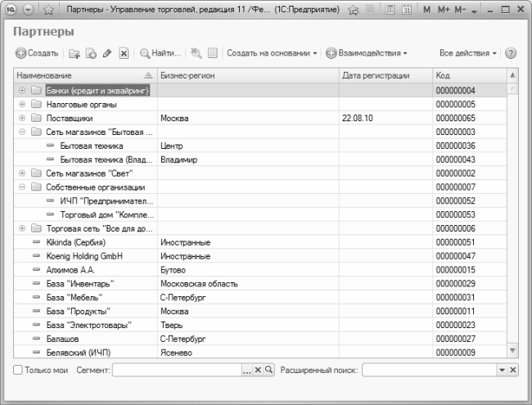Click into the Расширенный поиск field

click(x=429, y=370)
